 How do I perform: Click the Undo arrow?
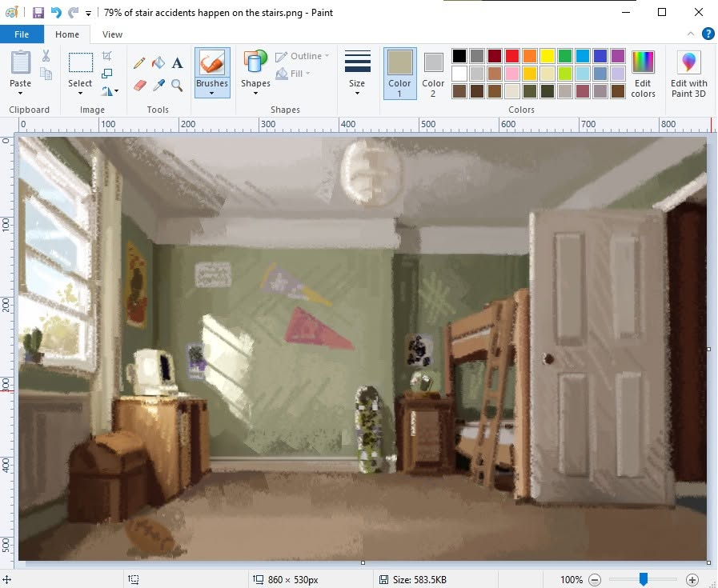(56, 12)
